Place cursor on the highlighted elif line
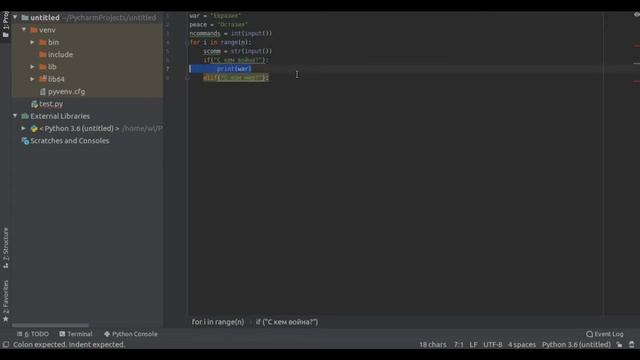 (x=236, y=78)
